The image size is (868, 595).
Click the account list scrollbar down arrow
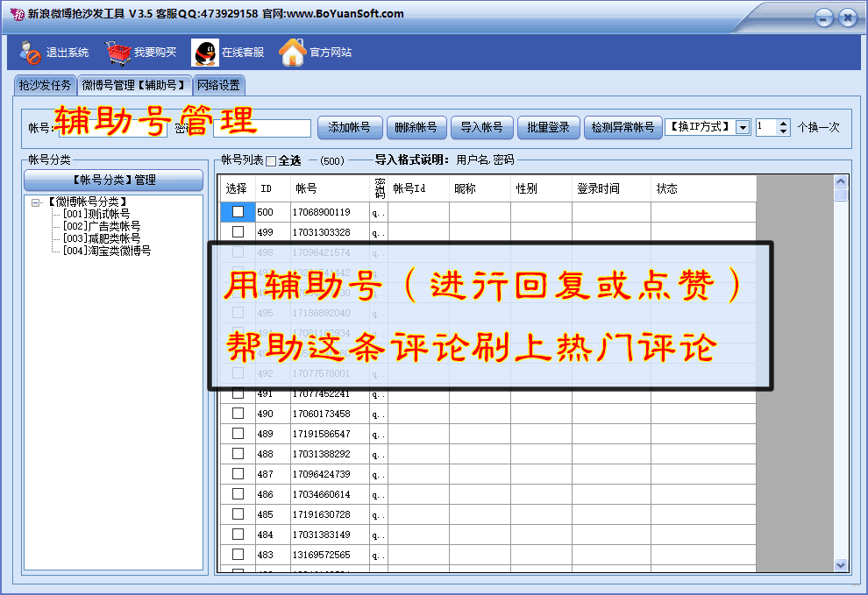pyautogui.click(x=841, y=565)
